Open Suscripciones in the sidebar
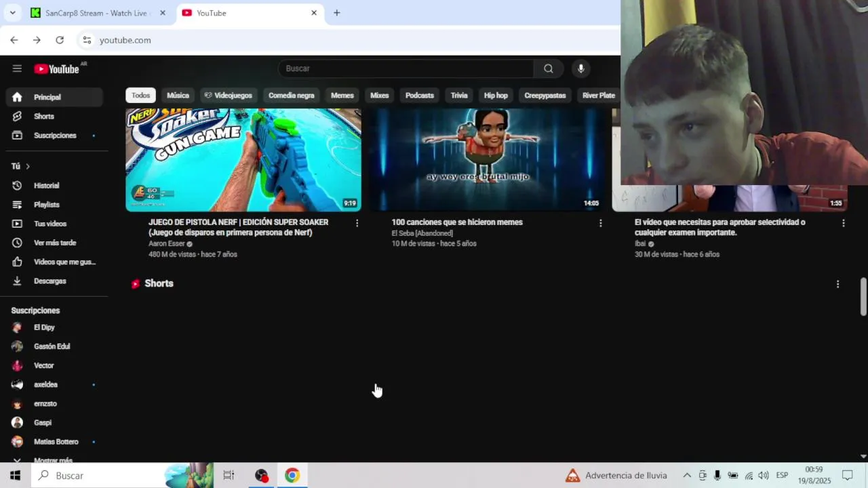 click(54, 136)
